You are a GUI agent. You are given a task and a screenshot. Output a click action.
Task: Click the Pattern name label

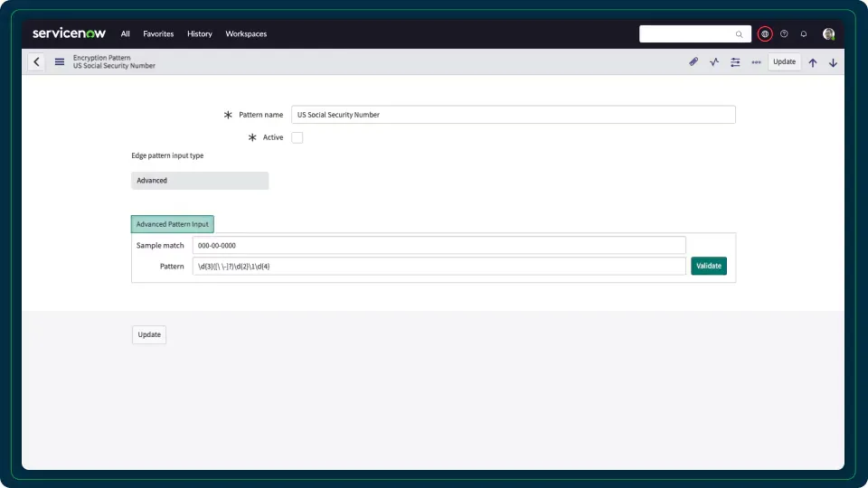tap(260, 115)
